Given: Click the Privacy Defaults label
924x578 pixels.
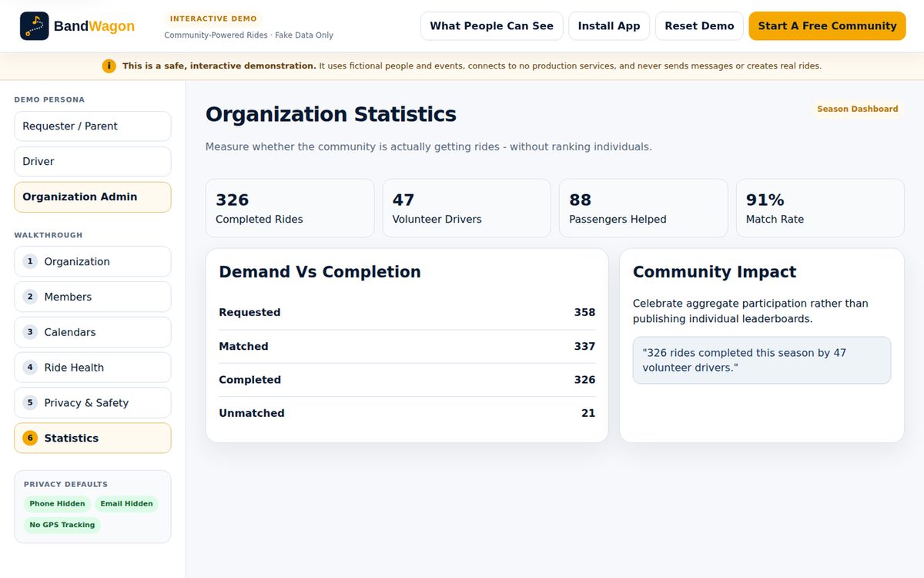Looking at the screenshot, I should point(65,485).
